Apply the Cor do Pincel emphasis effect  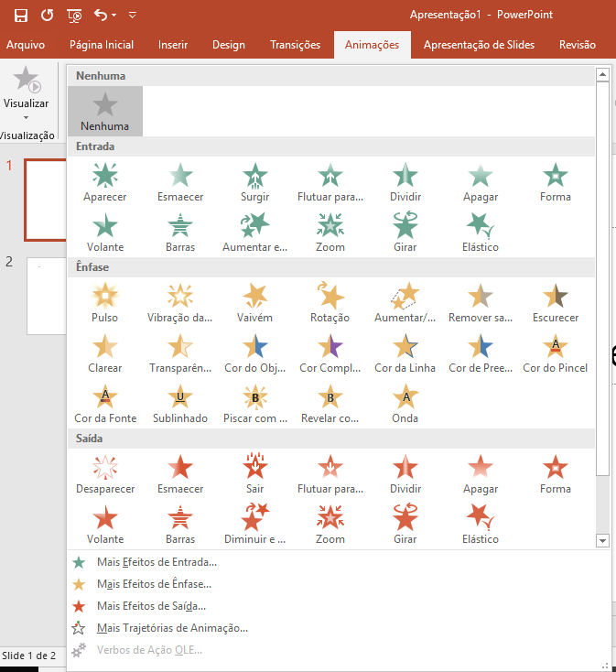point(555,353)
